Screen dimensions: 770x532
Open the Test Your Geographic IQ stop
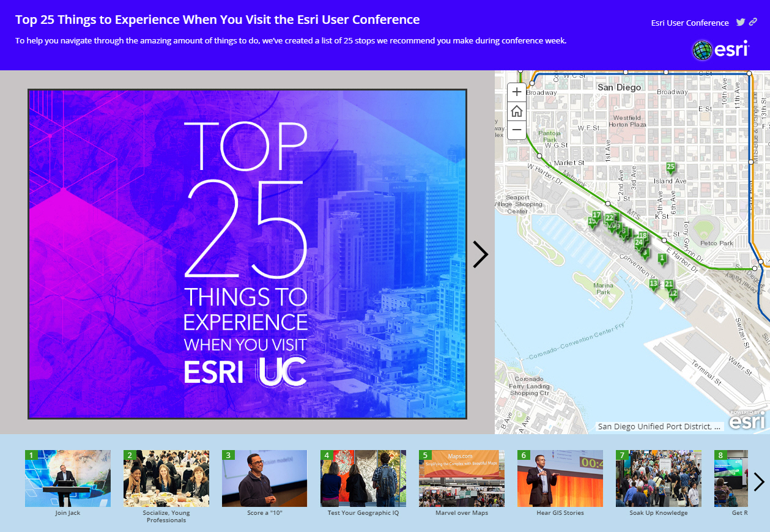tap(363, 479)
